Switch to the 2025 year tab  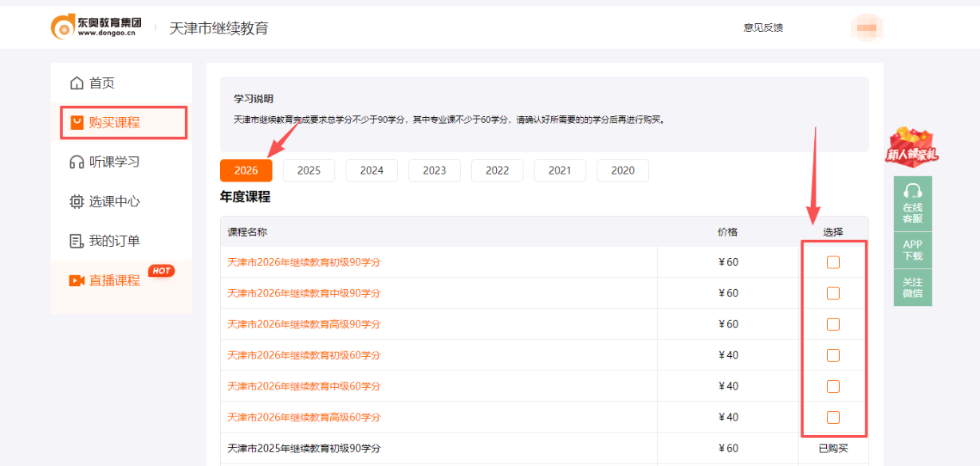(309, 170)
